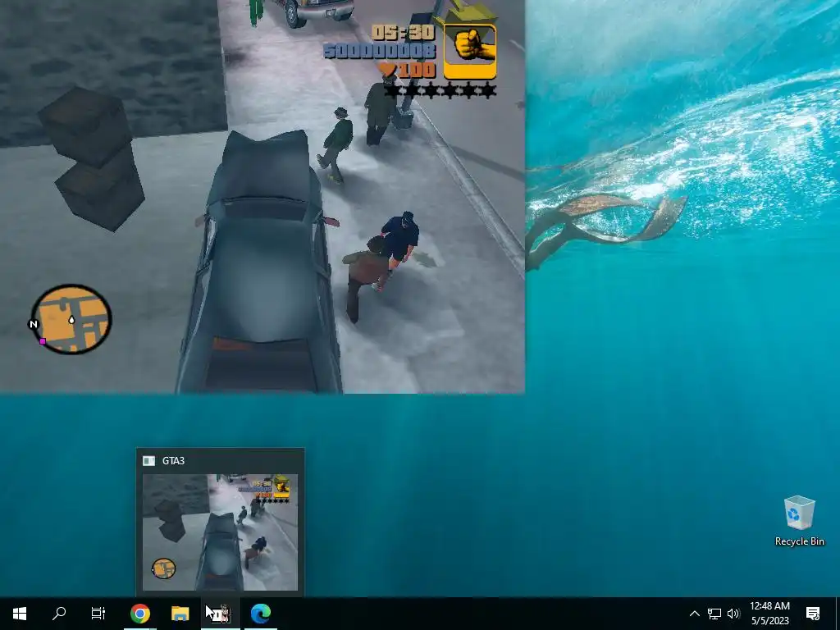Open the Windows Start menu
This screenshot has width=840, height=630.
20,614
